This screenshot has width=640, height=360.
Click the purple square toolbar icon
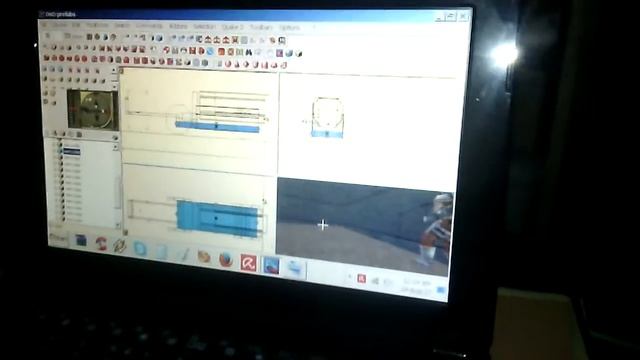pyautogui.click(x=280, y=53)
